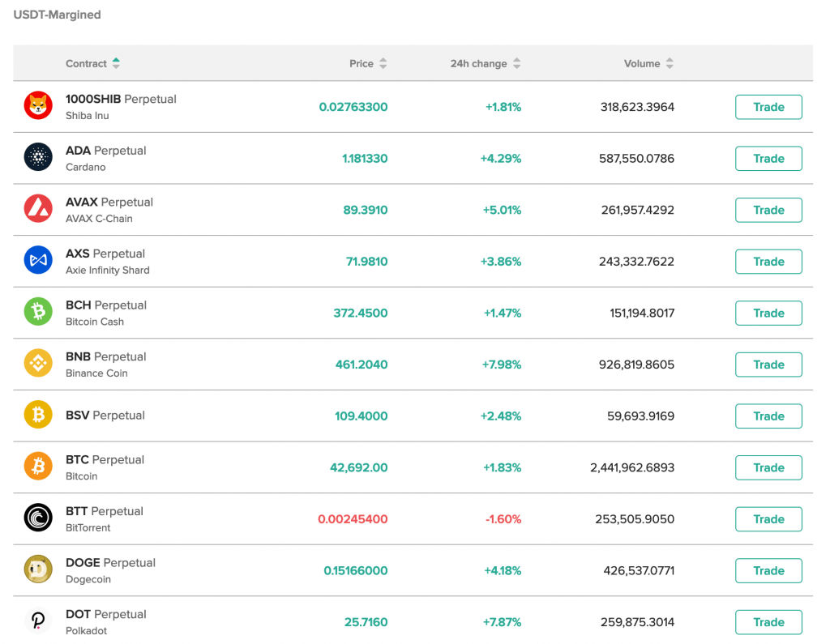
Task: Trade the BTT Perpetual contract
Action: click(x=768, y=519)
